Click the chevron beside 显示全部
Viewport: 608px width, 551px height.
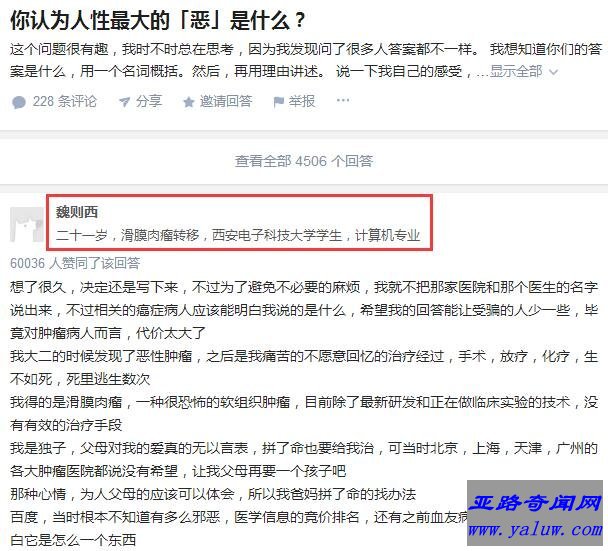tap(554, 72)
